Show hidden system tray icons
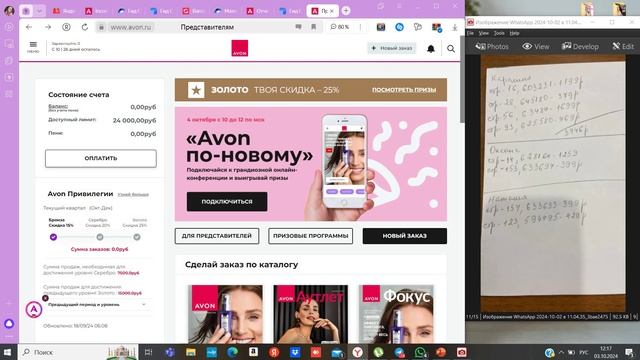Screen dimensions: 640x360 pos(561,352)
